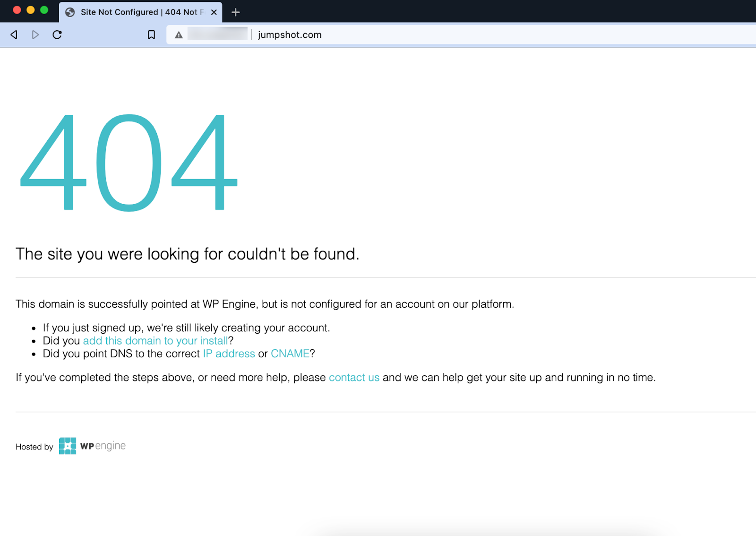This screenshot has width=756, height=536.
Task: Click the browser forward arrow
Action: click(35, 35)
